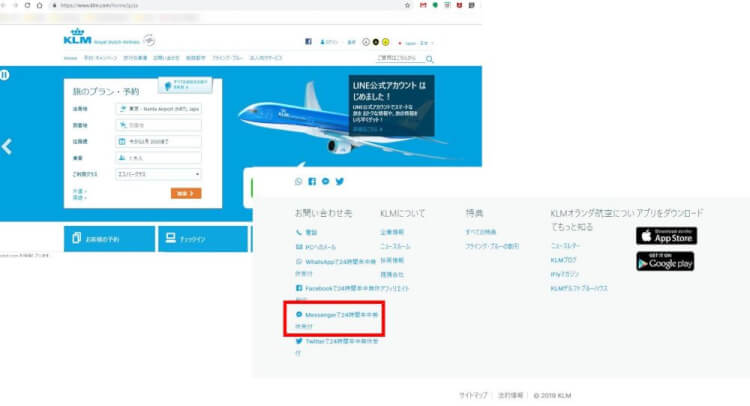Open the Flying Blue benefits link in footer
This screenshot has height=406, width=750.
(492, 246)
